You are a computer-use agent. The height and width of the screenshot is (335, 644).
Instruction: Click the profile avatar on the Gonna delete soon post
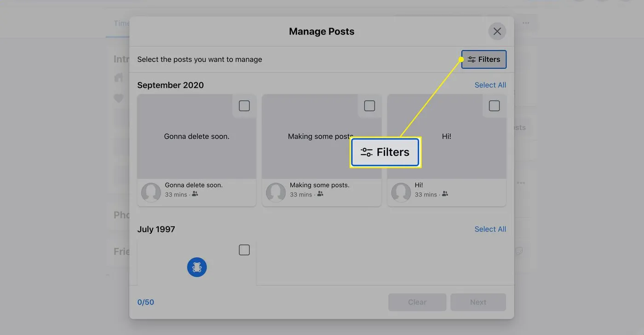(x=151, y=192)
